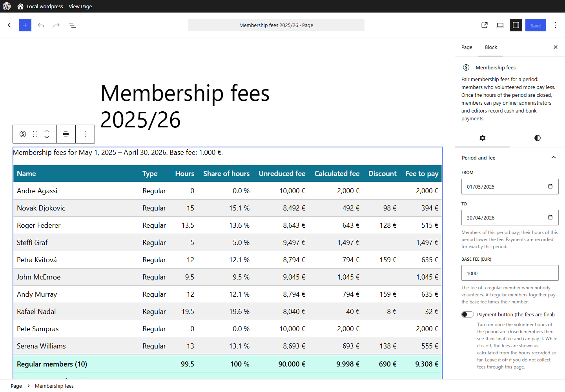
Task: Go back using the left chevron icon
Action: 9,25
